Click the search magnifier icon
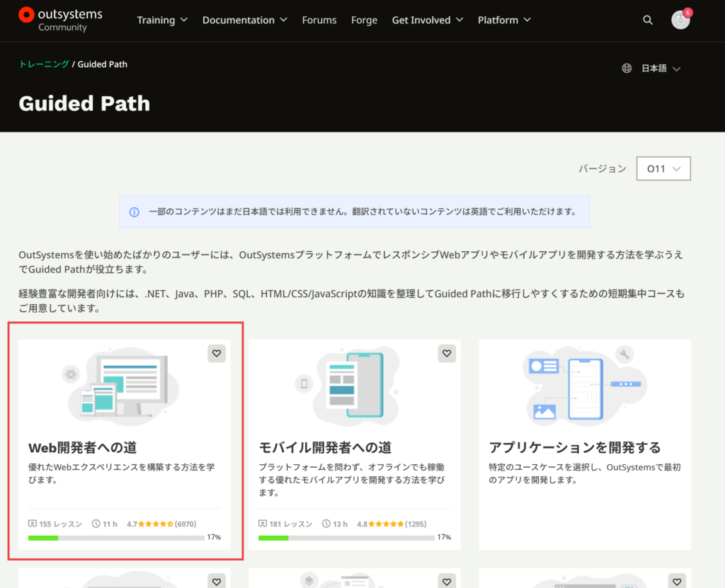This screenshot has height=588, width=725. click(x=648, y=20)
